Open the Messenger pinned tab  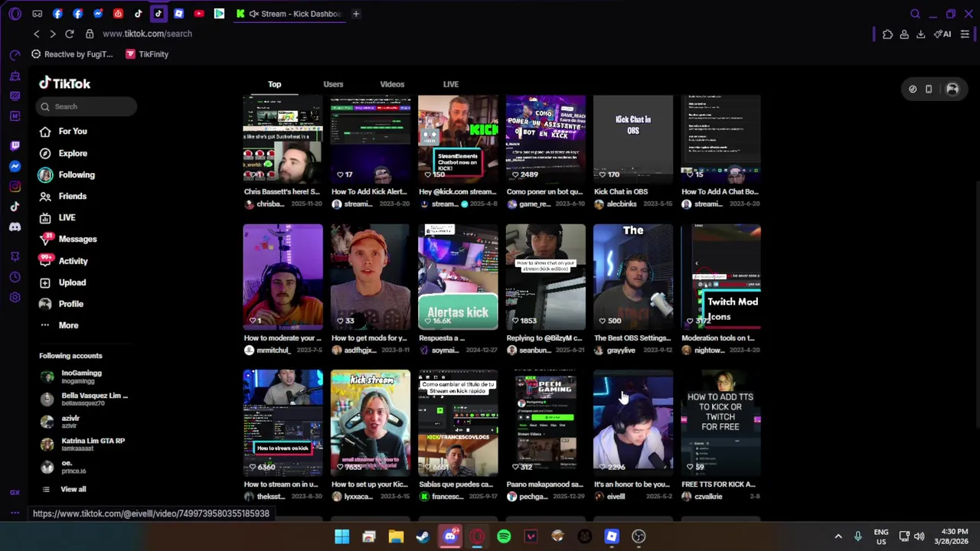pyautogui.click(x=98, y=14)
